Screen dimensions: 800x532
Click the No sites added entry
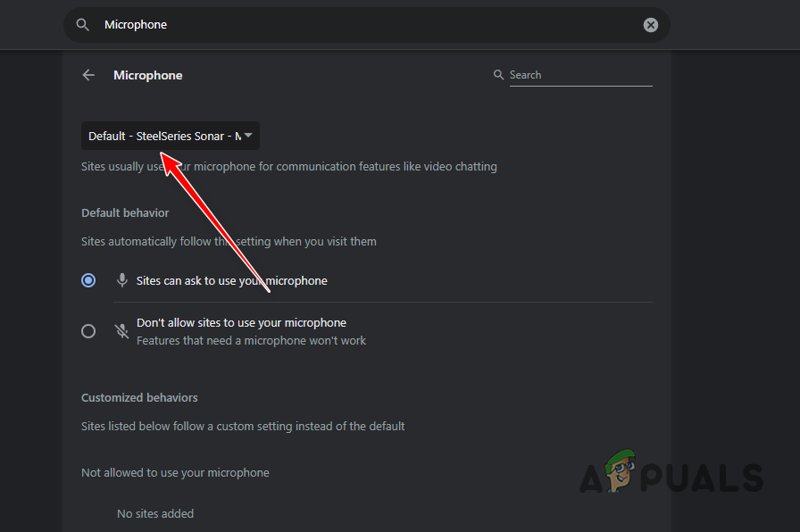pos(155,513)
